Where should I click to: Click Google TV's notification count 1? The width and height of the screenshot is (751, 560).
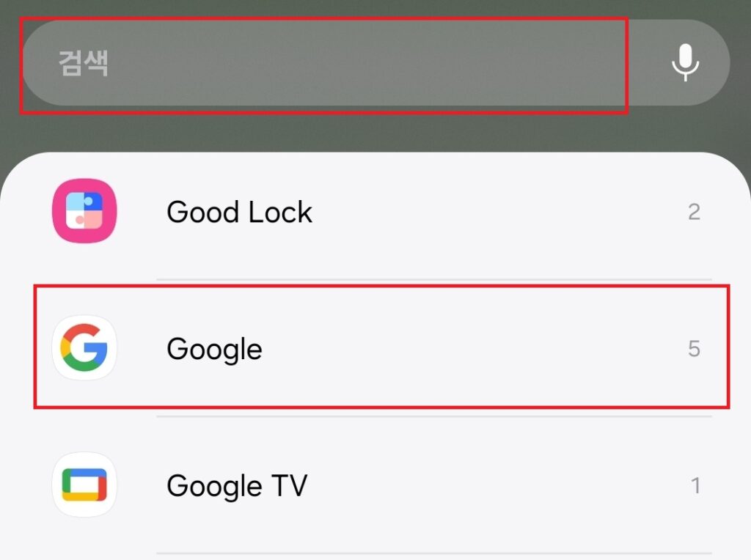[x=696, y=486]
